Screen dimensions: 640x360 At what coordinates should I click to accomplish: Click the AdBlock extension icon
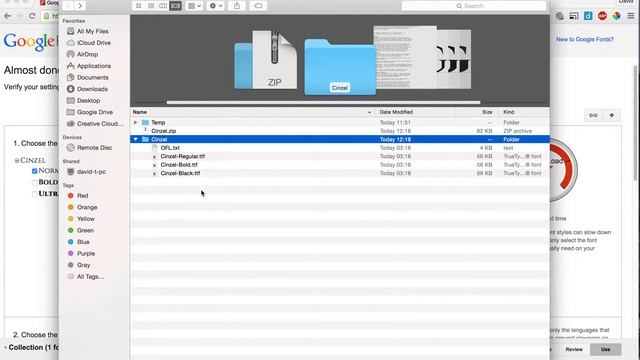(602, 16)
